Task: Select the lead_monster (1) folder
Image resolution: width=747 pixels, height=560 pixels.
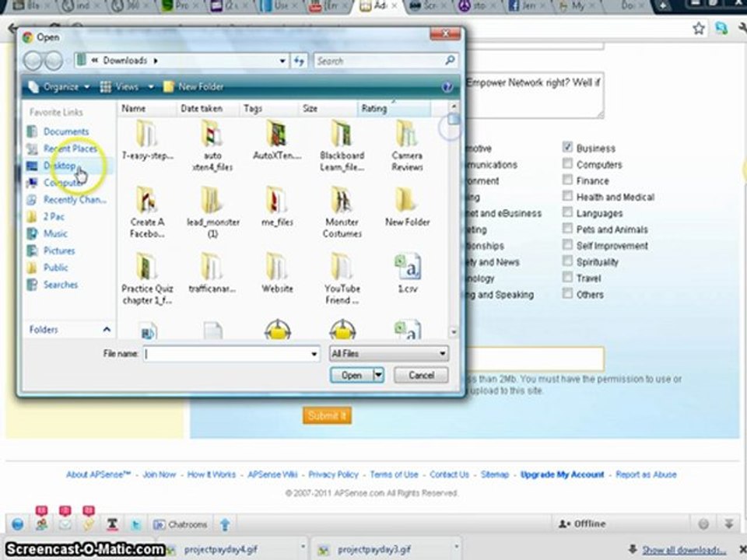Action: click(x=212, y=212)
